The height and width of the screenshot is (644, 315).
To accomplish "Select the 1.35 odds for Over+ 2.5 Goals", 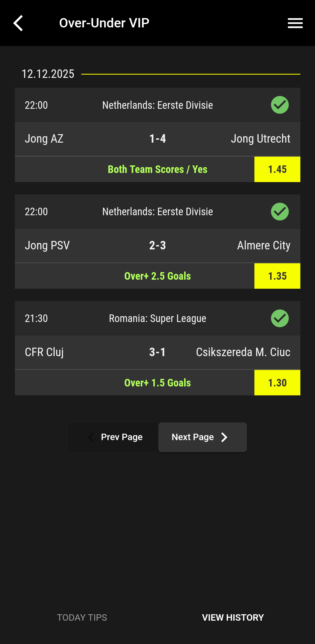I will (277, 276).
